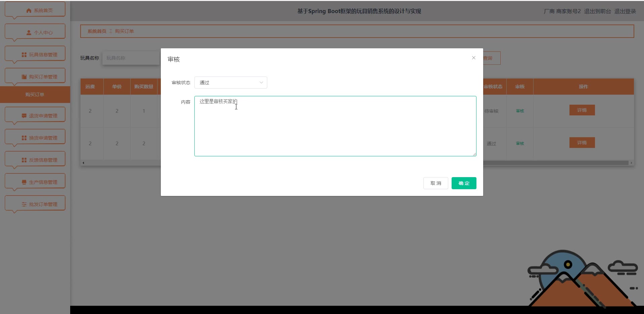The width and height of the screenshot is (644, 314).
Task: Click the 购买数量 column header
Action: point(144,87)
